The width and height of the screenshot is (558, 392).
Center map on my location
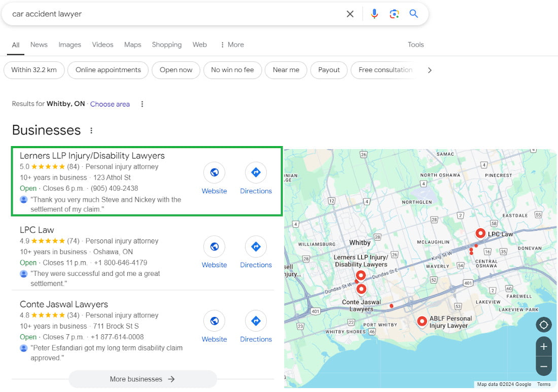click(544, 325)
